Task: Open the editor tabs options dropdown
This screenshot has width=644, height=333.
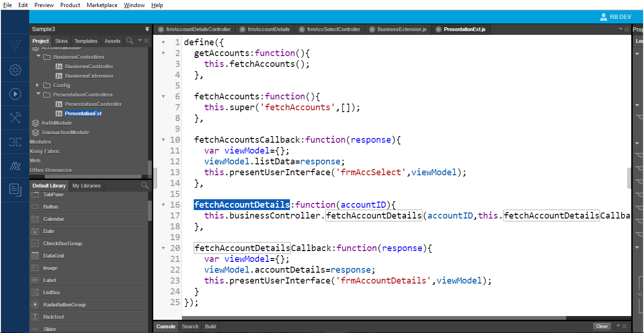Action: [x=623, y=29]
